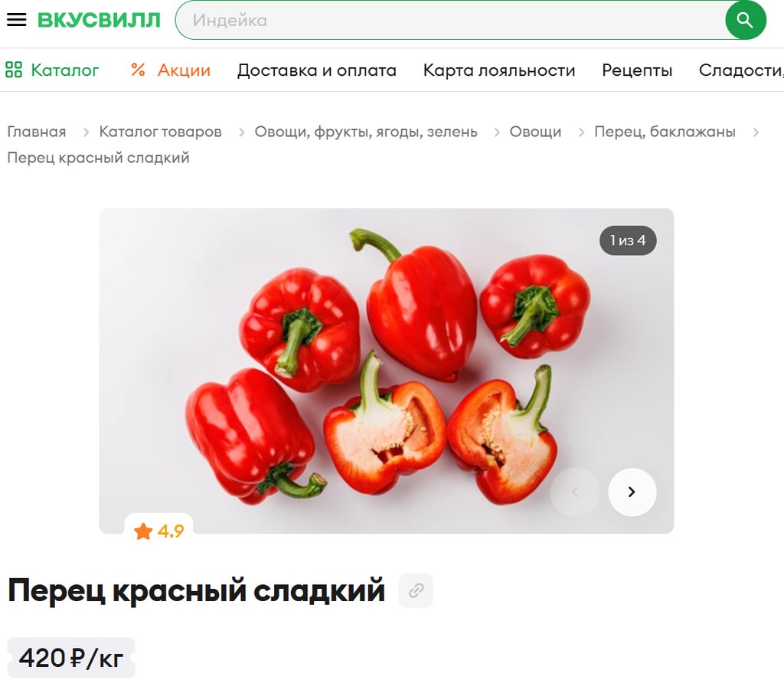Click the red pepper product photo
Viewport: 784px width, 680px height.
point(387,371)
